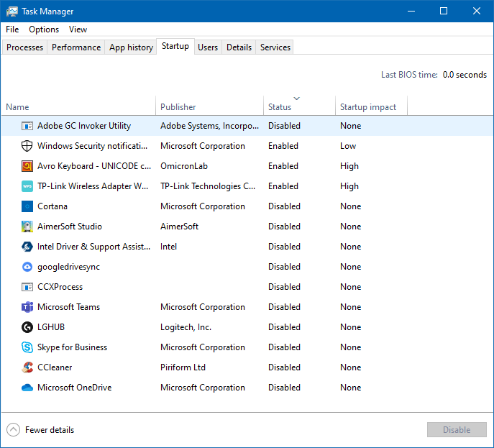This screenshot has height=448, width=494.
Task: Sort list by the Name column header
Action: pyautogui.click(x=18, y=107)
